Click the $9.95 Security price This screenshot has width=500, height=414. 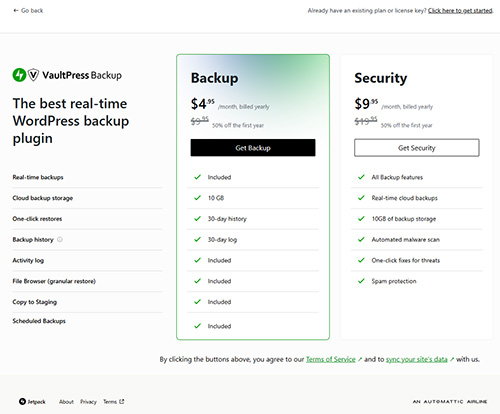click(366, 104)
